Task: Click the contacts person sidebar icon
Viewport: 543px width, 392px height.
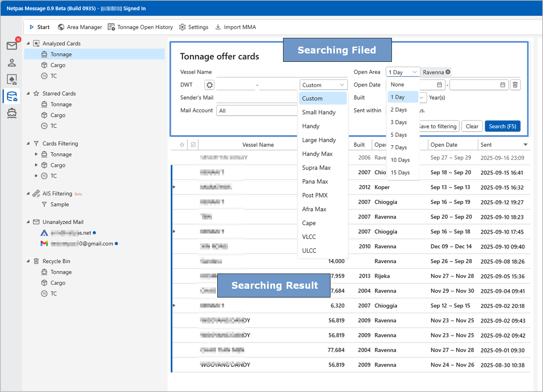Action: coord(12,63)
